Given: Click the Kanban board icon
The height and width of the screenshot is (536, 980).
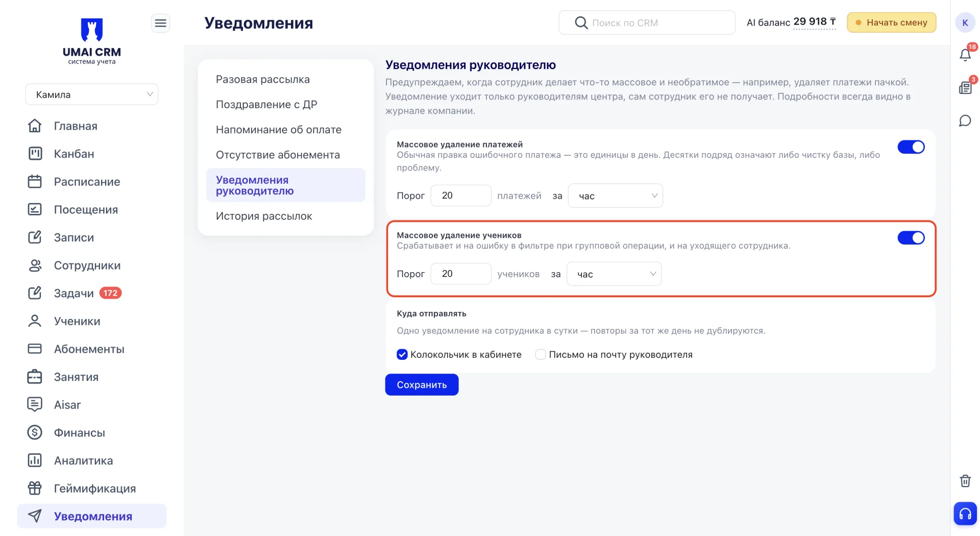Looking at the screenshot, I should click(35, 154).
